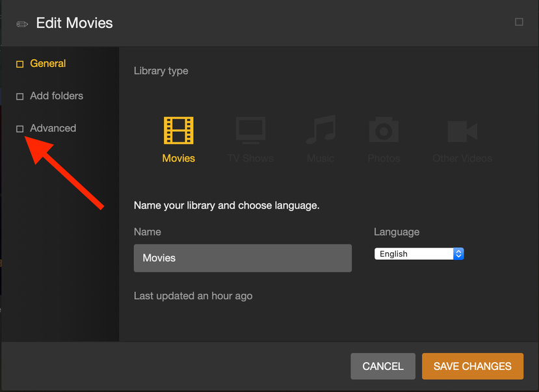Click the library Name input field

point(243,258)
